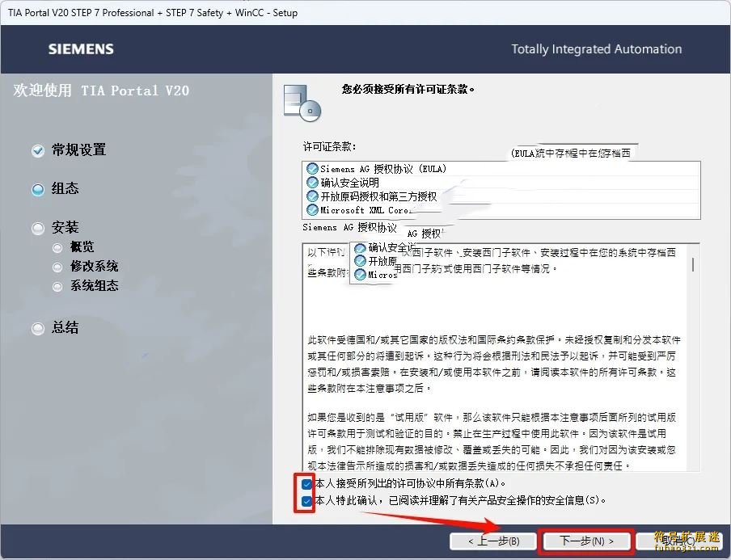This screenshot has height=560, width=731.
Task: Go back with the 上一步(B) button
Action: click(x=493, y=541)
